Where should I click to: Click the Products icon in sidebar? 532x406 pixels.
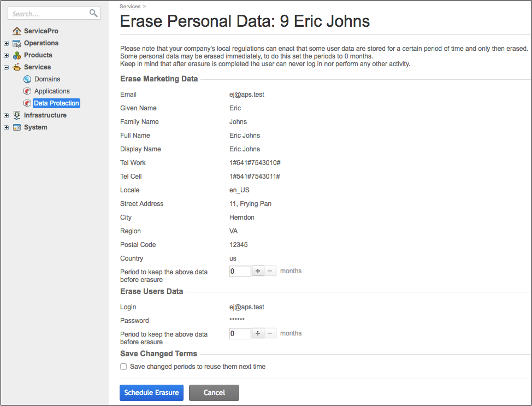point(17,55)
